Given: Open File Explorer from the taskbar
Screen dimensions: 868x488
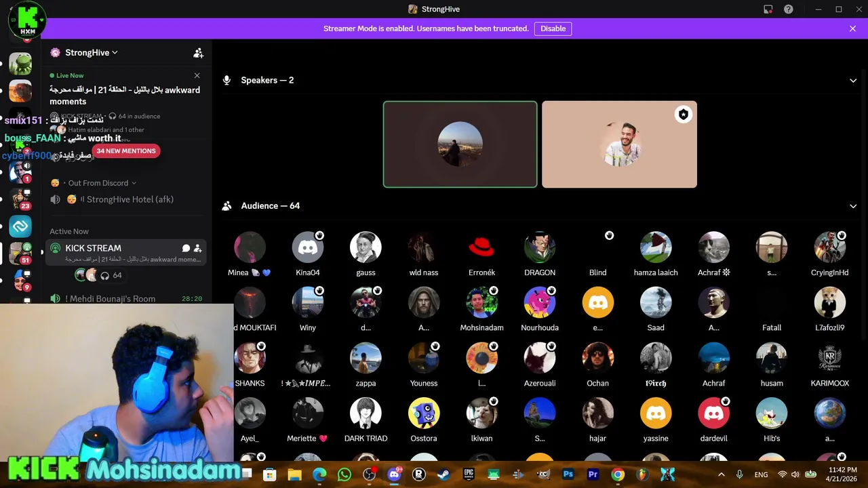Looking at the screenshot, I should click(x=294, y=474).
